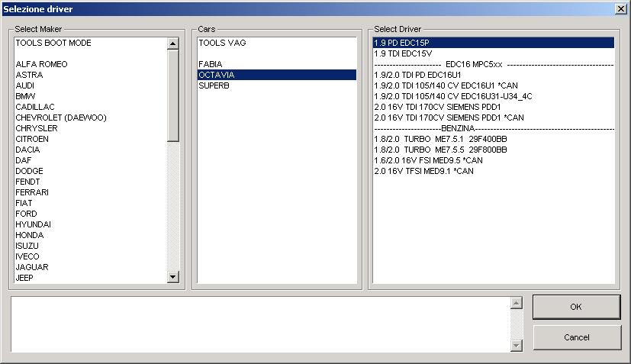The width and height of the screenshot is (631, 364).
Task: Select 1.8/2.0 TURBO ME7.5.5 29F800BB driver
Action: tap(494, 150)
